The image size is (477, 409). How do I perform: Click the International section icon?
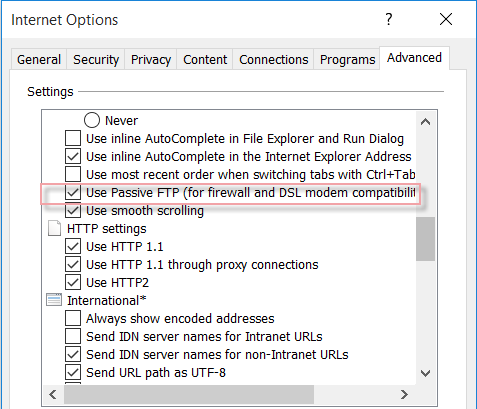coord(54,300)
